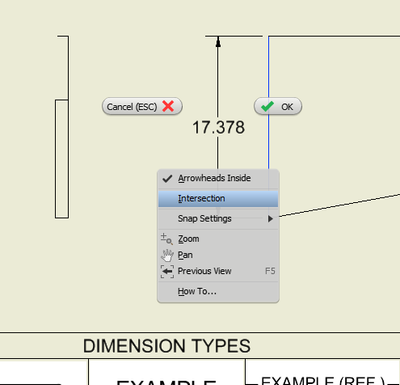Image resolution: width=400 pixels, height=385 pixels.
Task: Open How To... help entry
Action: pos(218,291)
